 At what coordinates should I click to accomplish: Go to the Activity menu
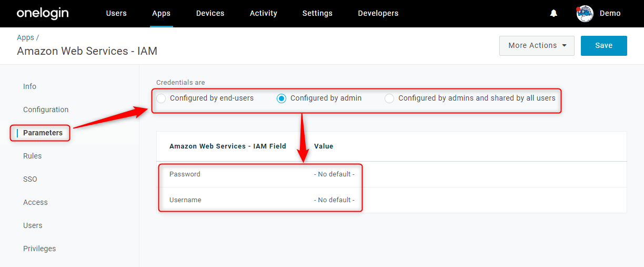pyautogui.click(x=264, y=13)
